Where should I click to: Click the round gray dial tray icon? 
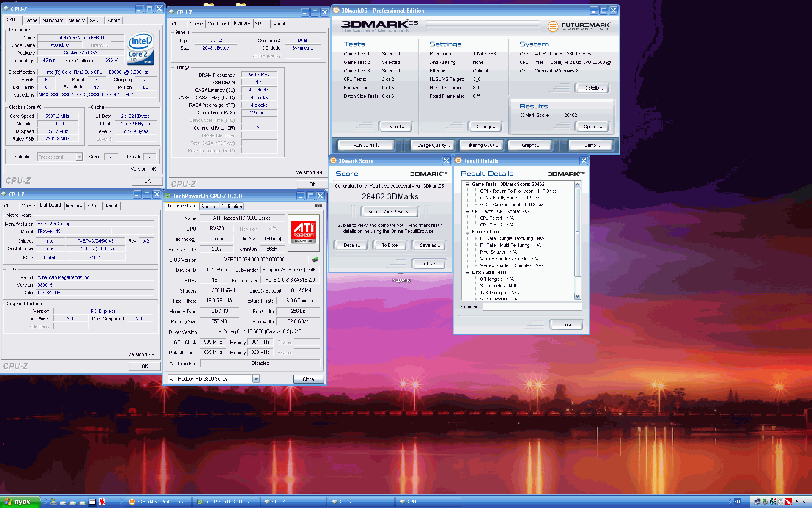(781, 502)
